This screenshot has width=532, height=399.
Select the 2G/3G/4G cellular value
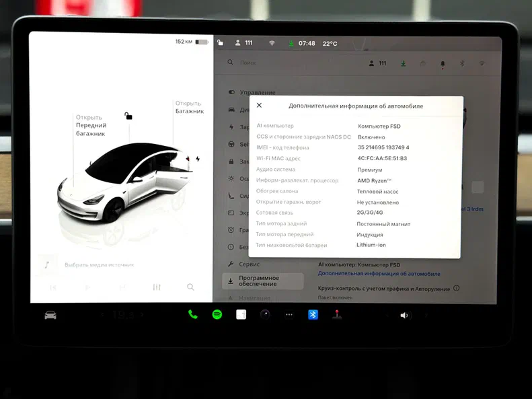(x=370, y=213)
